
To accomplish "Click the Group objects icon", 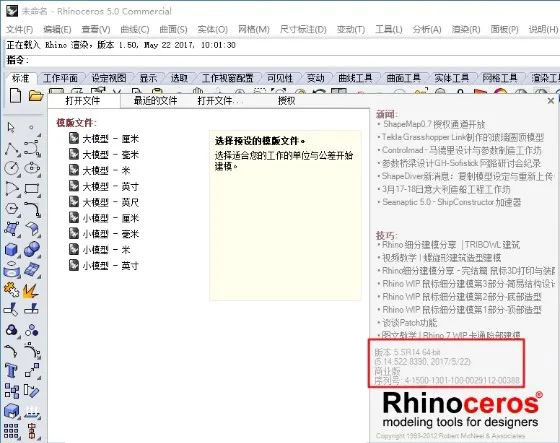I will pos(11,330).
